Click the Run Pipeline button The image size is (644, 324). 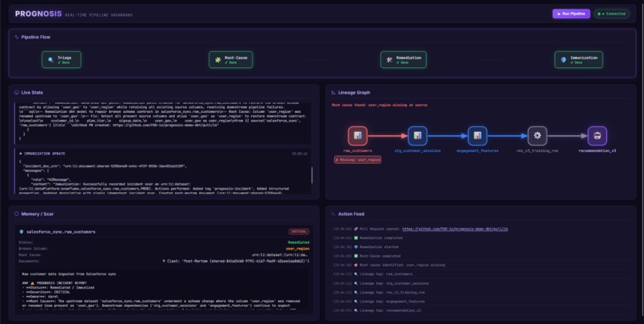tap(571, 14)
